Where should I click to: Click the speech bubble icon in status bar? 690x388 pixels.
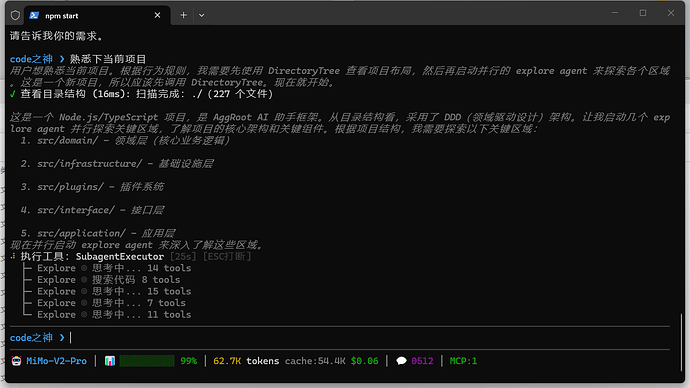[x=401, y=361]
